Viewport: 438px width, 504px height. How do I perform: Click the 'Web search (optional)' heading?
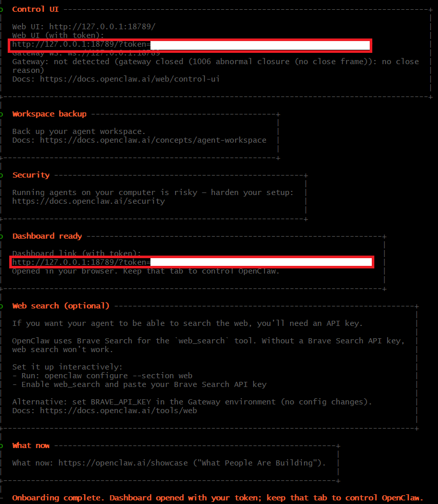point(61,306)
